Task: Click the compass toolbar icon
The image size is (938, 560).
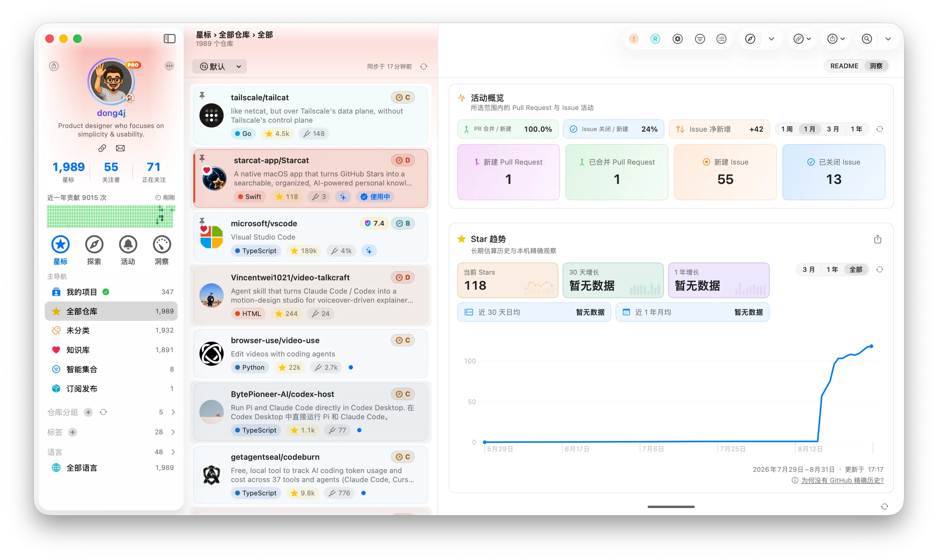Action: coord(750,38)
